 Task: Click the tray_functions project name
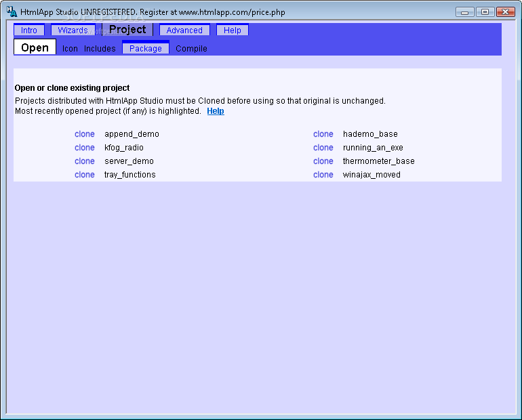point(130,175)
